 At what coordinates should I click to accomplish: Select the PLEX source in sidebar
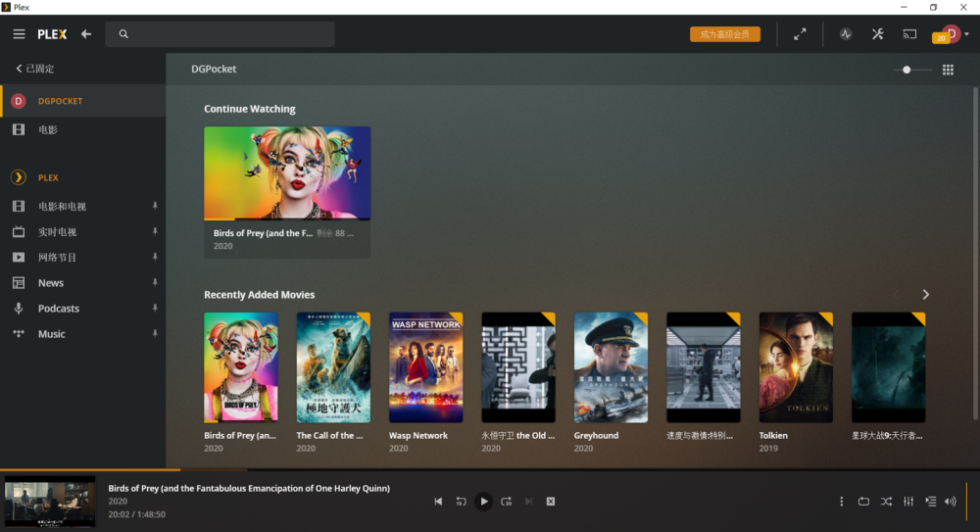point(83,177)
